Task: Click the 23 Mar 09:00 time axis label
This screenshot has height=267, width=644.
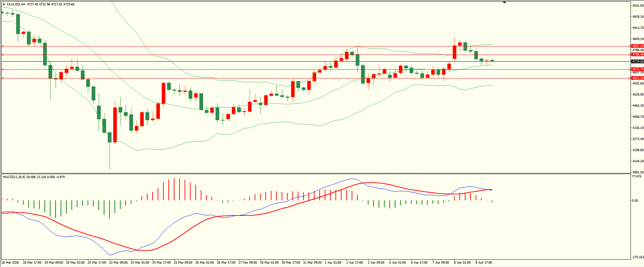Action: coord(118,263)
